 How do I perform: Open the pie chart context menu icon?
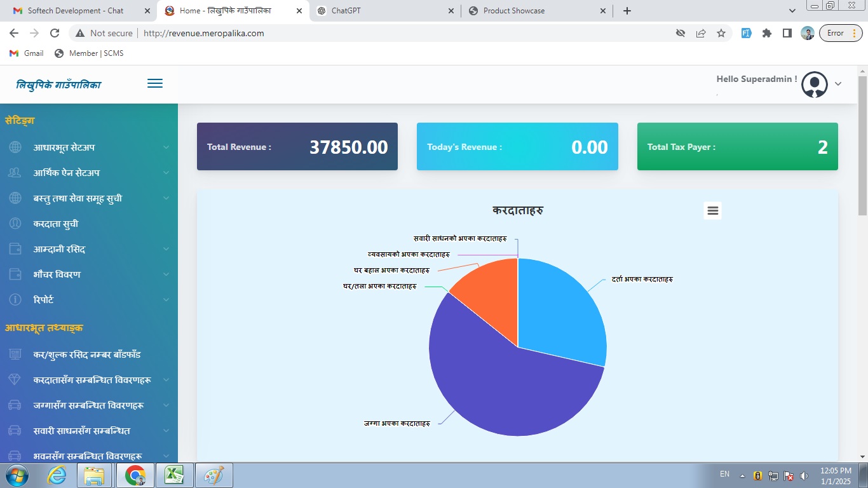click(712, 211)
